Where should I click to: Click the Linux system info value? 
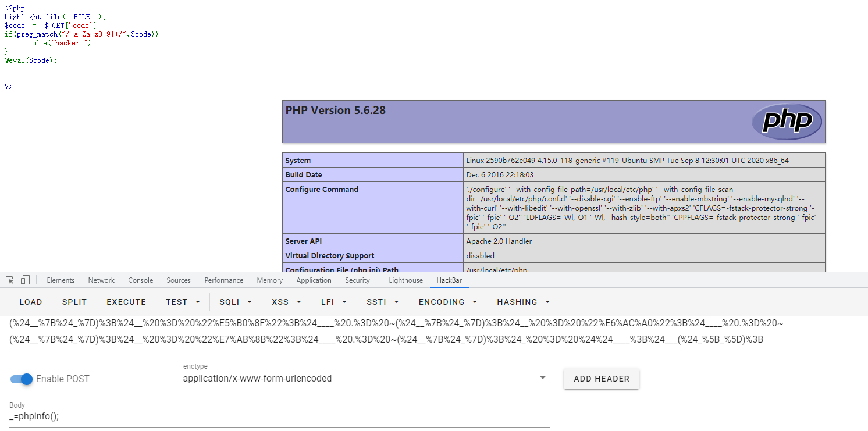coord(627,160)
